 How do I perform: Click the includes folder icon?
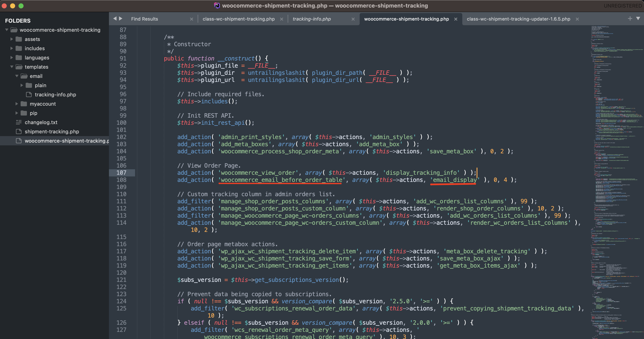pos(19,49)
